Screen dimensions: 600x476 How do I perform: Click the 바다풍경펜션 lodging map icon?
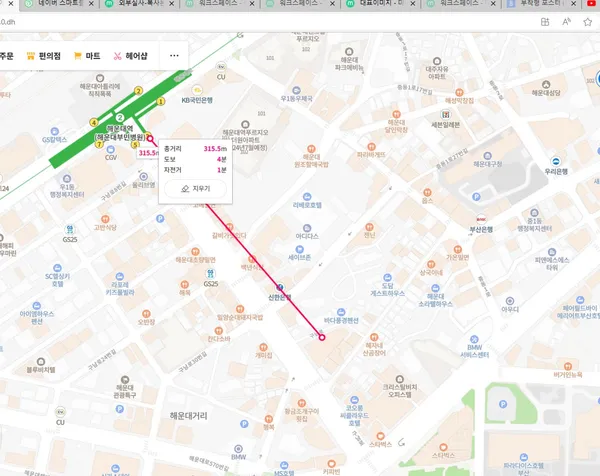tap(341, 312)
